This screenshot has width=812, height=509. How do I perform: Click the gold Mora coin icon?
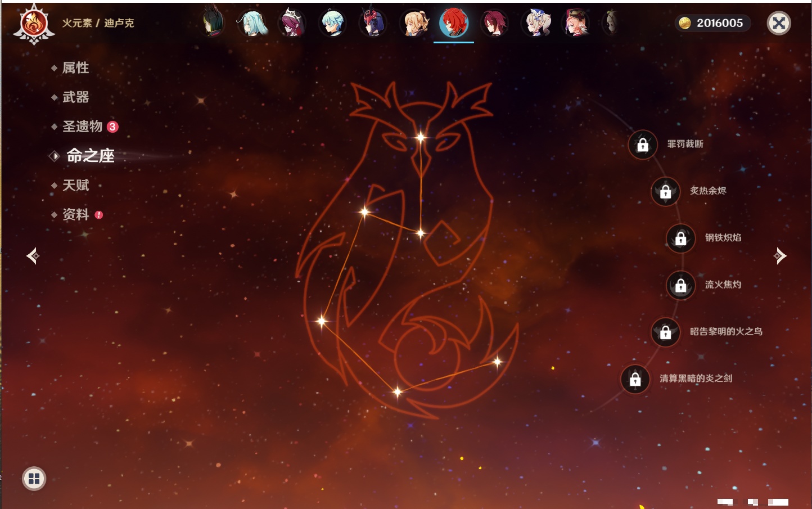[x=685, y=23]
